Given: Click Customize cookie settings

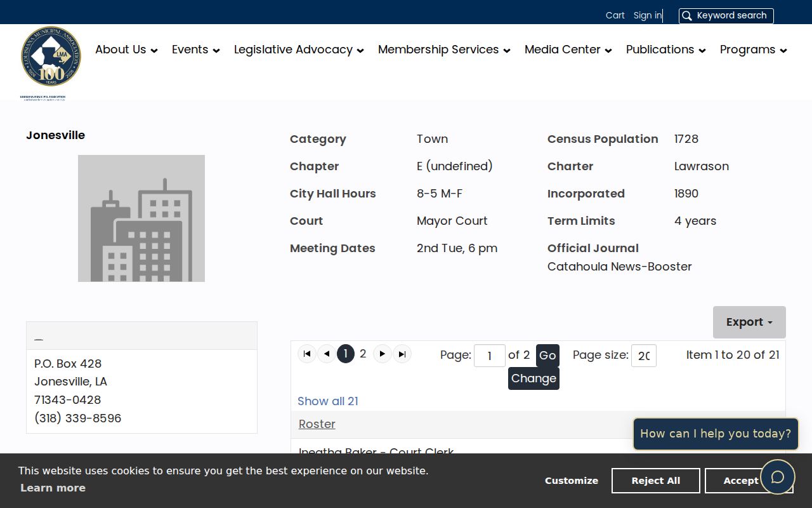Looking at the screenshot, I should pos(572,481).
